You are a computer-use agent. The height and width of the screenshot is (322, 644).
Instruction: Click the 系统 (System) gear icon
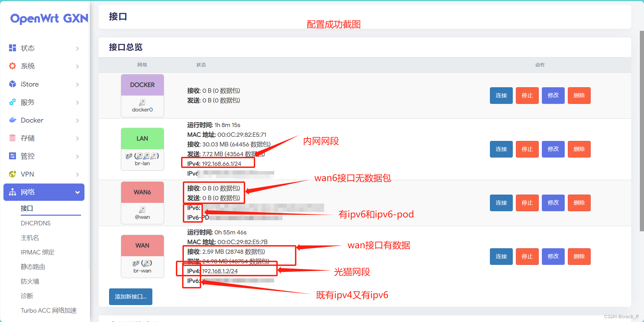tap(12, 66)
